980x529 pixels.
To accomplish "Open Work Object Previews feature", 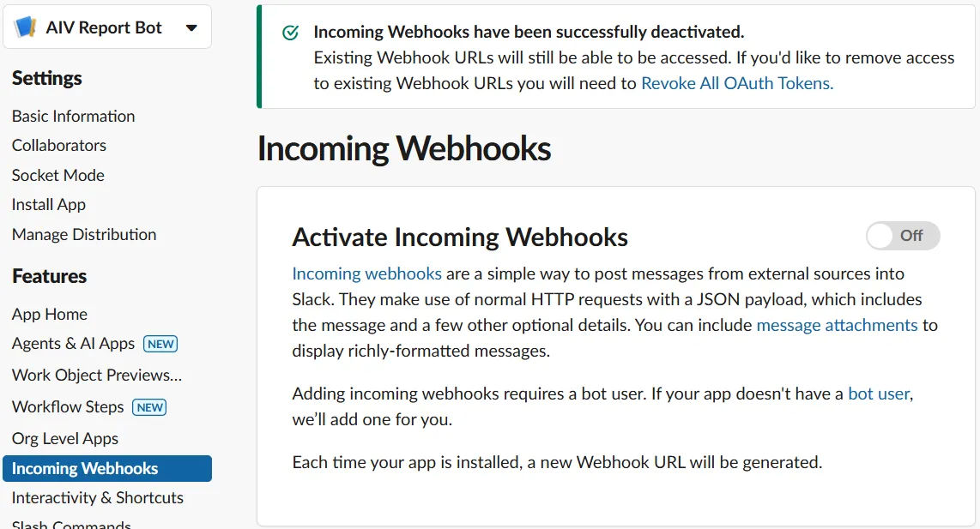I will coord(97,375).
